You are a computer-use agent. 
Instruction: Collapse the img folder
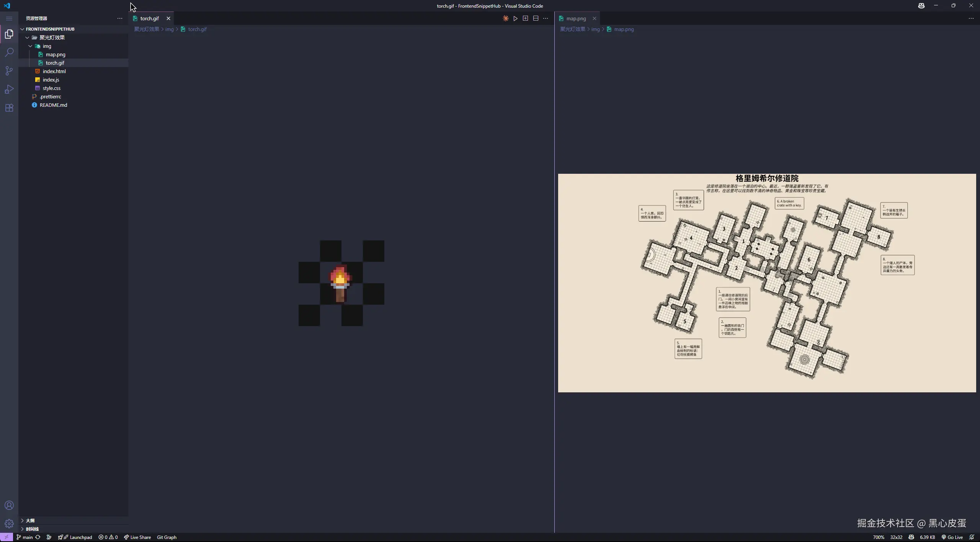click(47, 46)
